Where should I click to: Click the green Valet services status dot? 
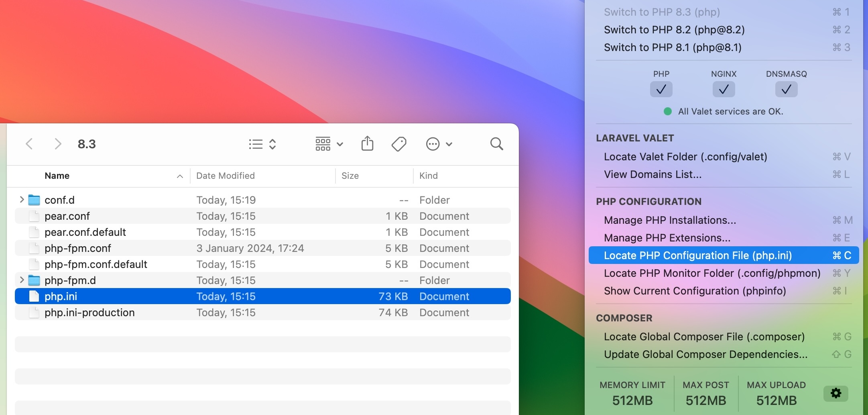tap(668, 111)
